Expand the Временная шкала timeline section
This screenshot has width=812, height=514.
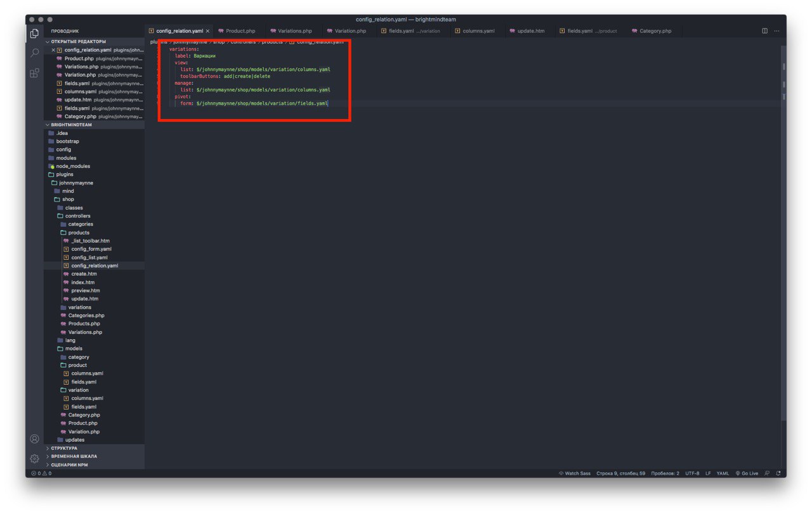click(94, 456)
